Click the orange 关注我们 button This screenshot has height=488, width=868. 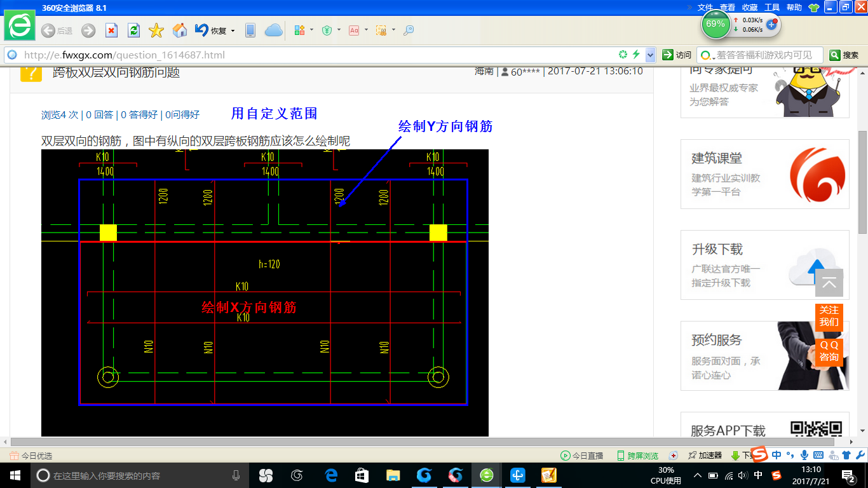click(x=829, y=316)
